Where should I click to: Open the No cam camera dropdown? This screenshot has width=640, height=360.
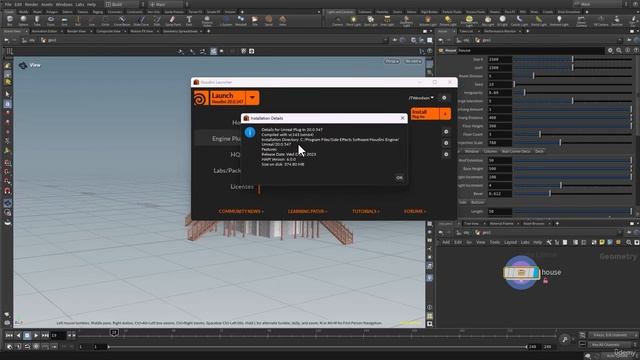pos(413,61)
